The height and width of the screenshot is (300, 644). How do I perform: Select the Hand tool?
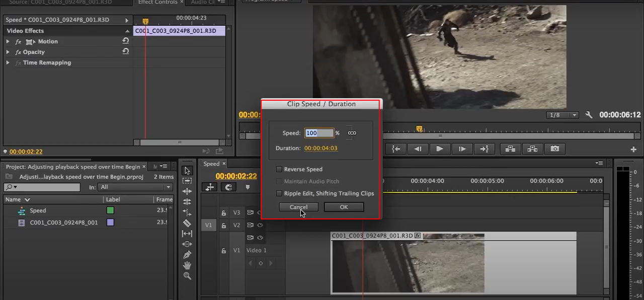click(187, 265)
